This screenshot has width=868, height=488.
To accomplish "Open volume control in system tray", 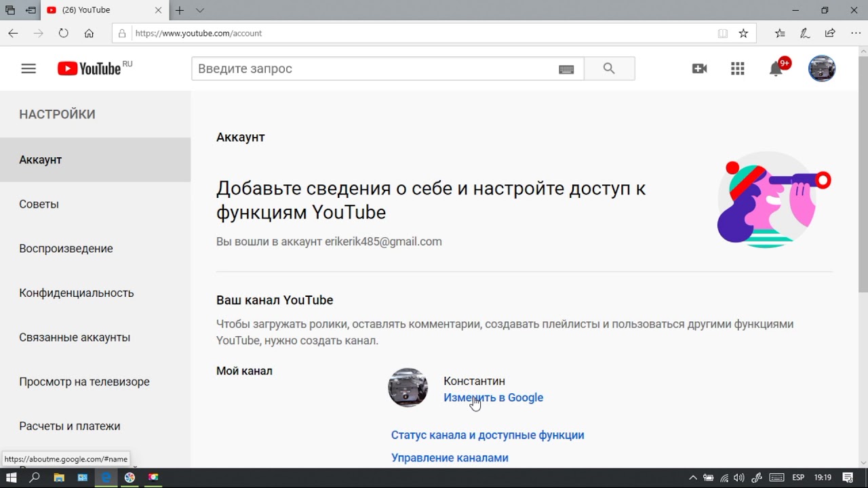I will click(x=741, y=477).
